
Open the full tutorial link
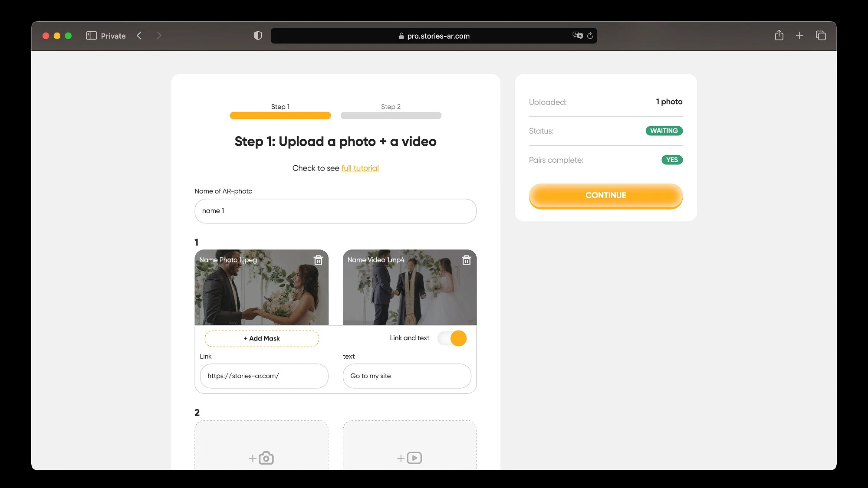360,168
